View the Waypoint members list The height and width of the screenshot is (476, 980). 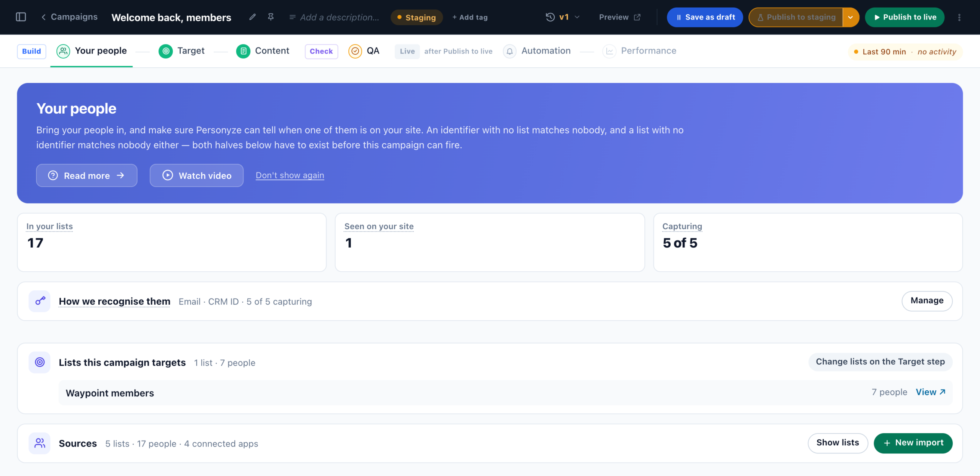pos(930,392)
